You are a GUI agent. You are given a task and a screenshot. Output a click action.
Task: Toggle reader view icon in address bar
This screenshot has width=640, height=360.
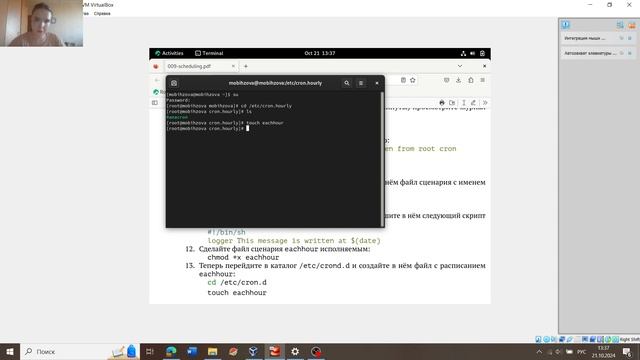pyautogui.click(x=403, y=80)
